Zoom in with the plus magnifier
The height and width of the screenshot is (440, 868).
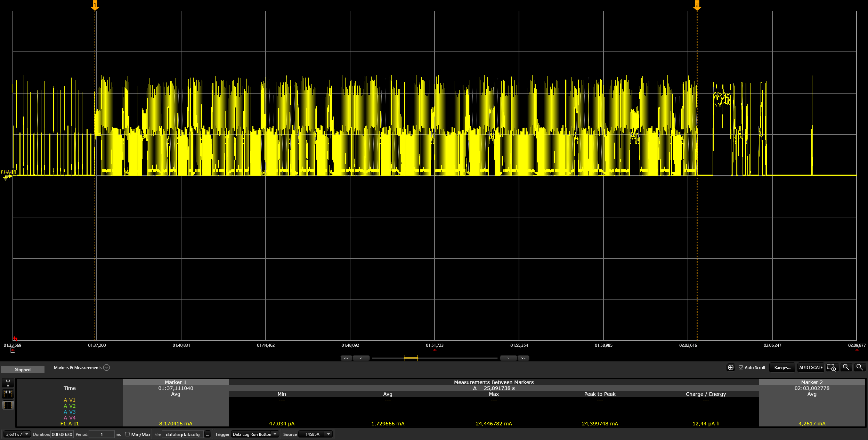[846, 367]
